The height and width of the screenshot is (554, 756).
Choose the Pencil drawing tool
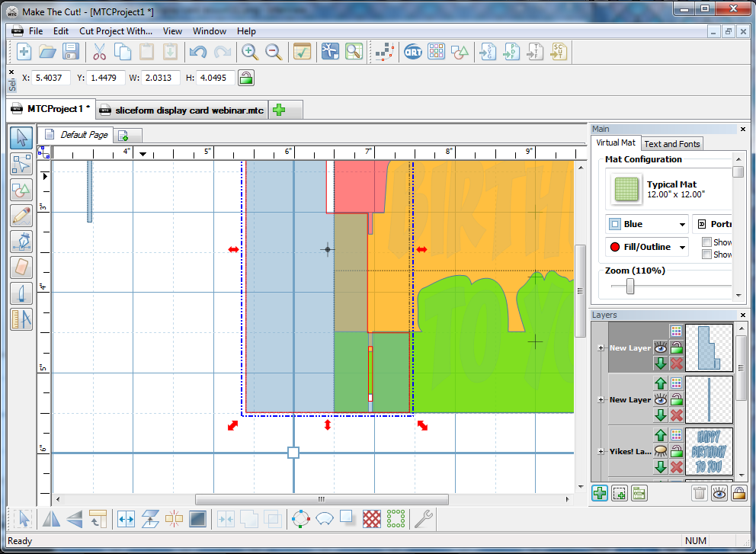pyautogui.click(x=21, y=216)
